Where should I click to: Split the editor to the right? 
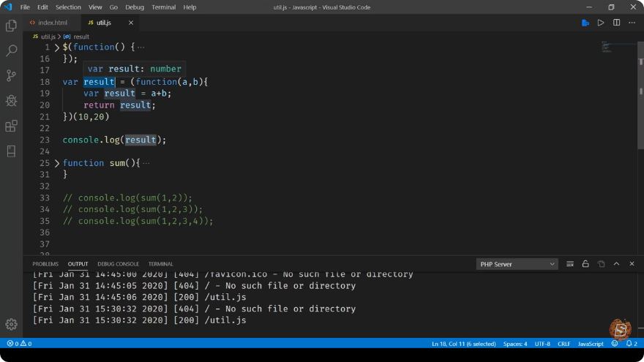[616, 23]
